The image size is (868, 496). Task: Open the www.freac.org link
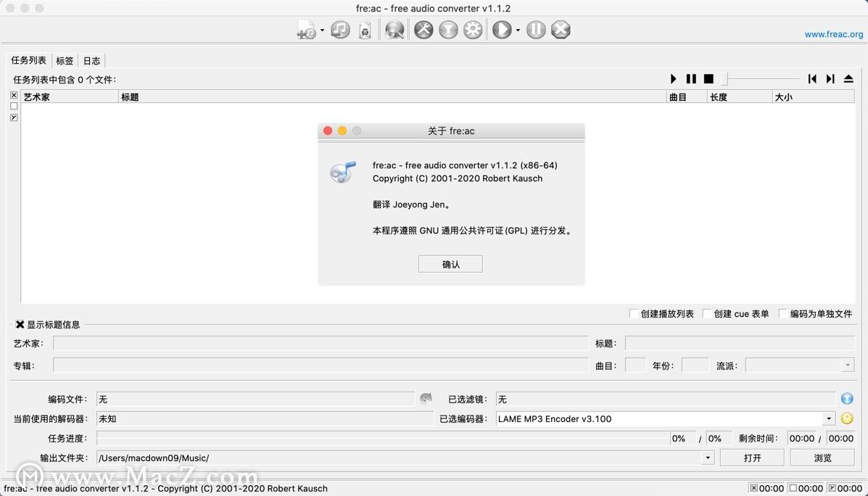click(834, 34)
